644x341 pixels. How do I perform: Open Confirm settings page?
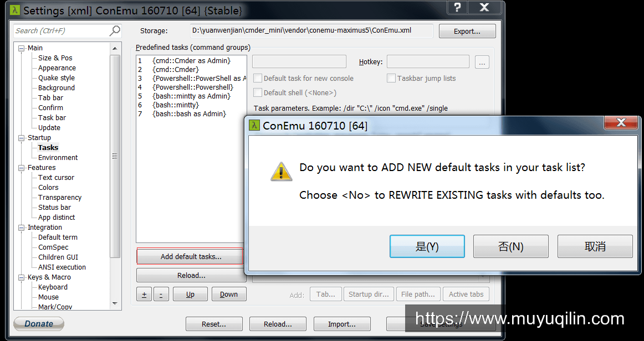pos(50,107)
